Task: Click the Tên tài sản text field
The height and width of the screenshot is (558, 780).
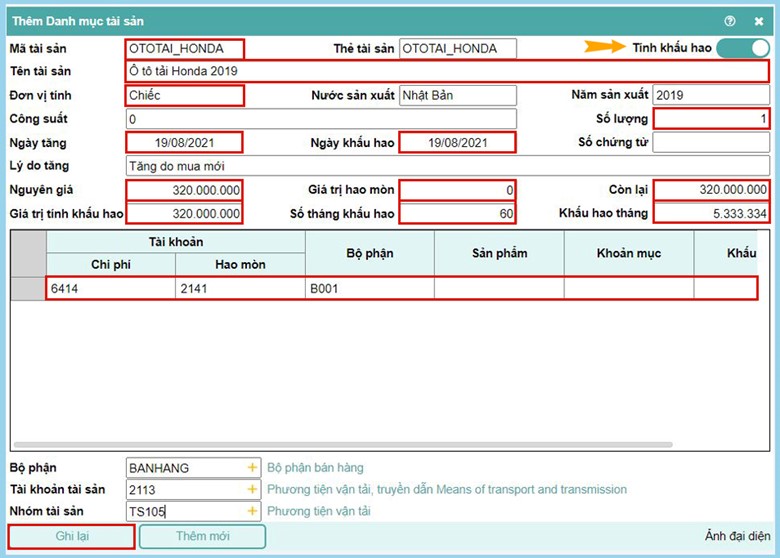Action: pyautogui.click(x=446, y=71)
